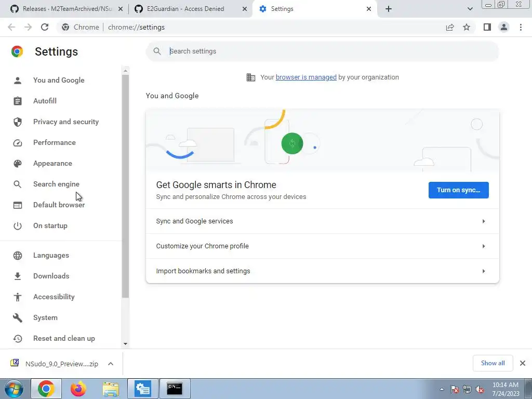Expand Import bookmarks and settings arrow
The image size is (532, 399).
[x=484, y=271]
